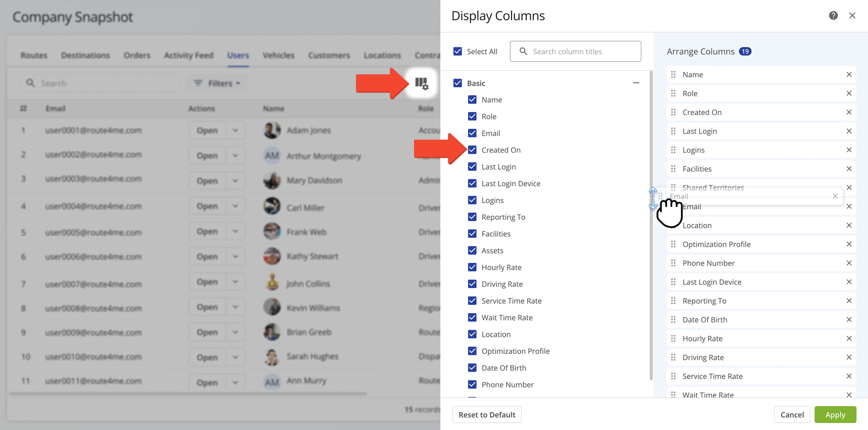Click the users Search field

(x=100, y=83)
